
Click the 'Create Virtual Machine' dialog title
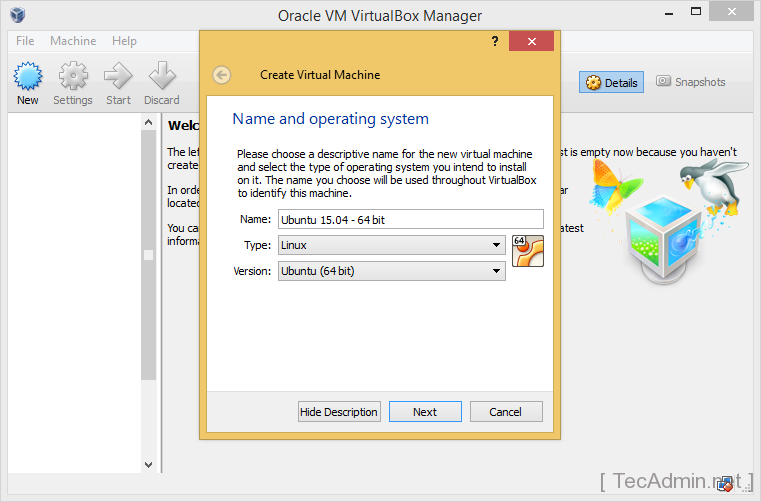(x=320, y=75)
